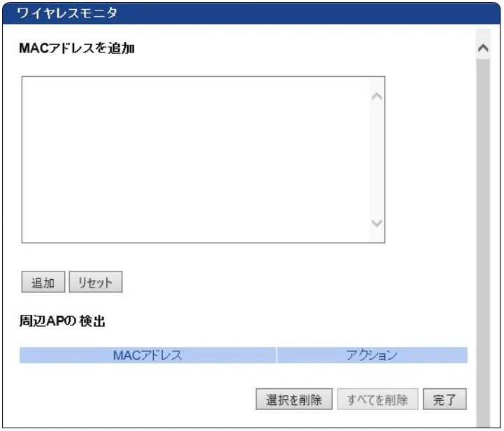Image resolution: width=504 pixels, height=431 pixels.
Task: Click the page scrollbar's up arrow
Action: click(483, 48)
